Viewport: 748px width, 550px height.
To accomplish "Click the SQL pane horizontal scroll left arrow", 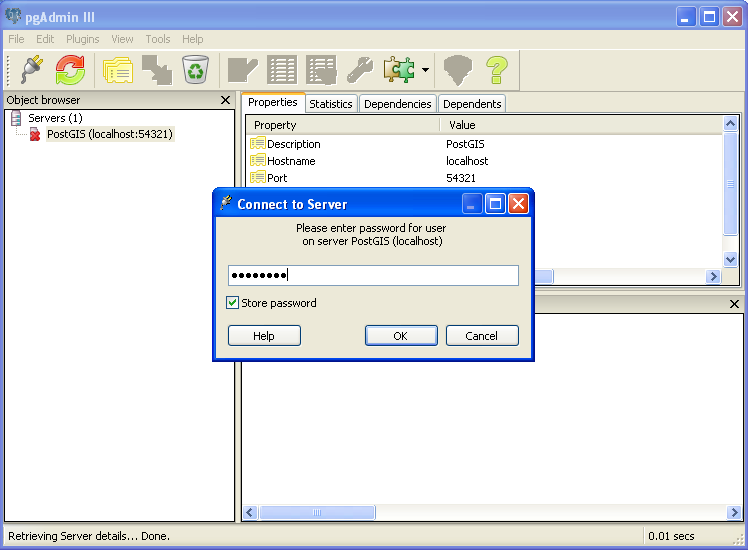I will click(x=250, y=512).
